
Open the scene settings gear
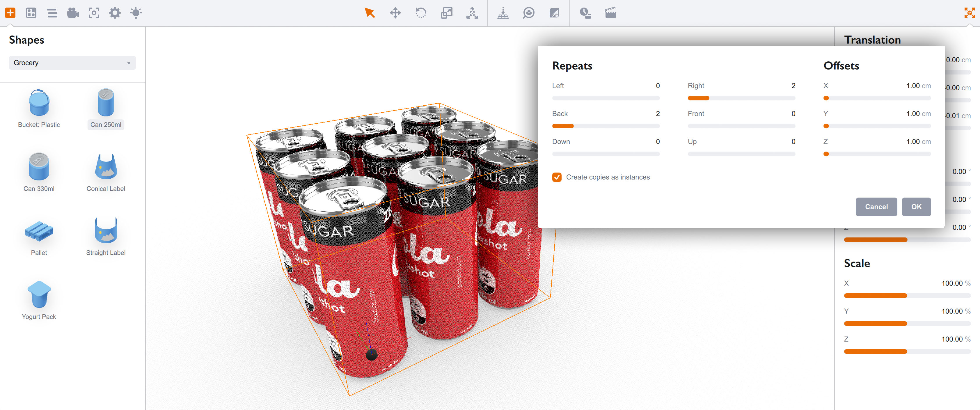[x=115, y=13]
